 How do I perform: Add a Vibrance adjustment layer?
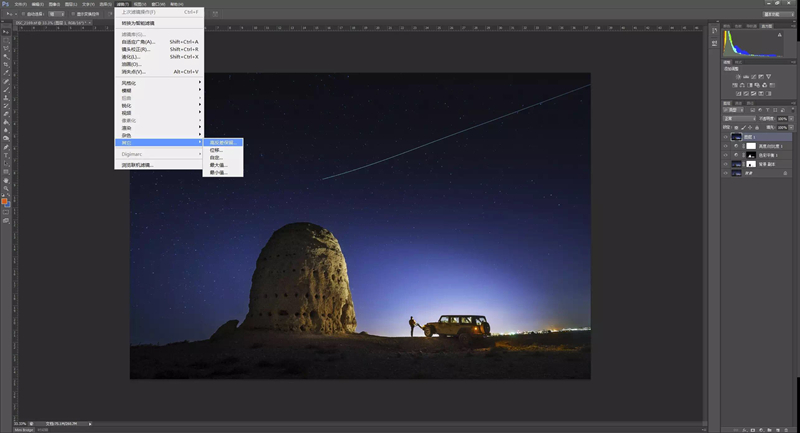coord(769,77)
